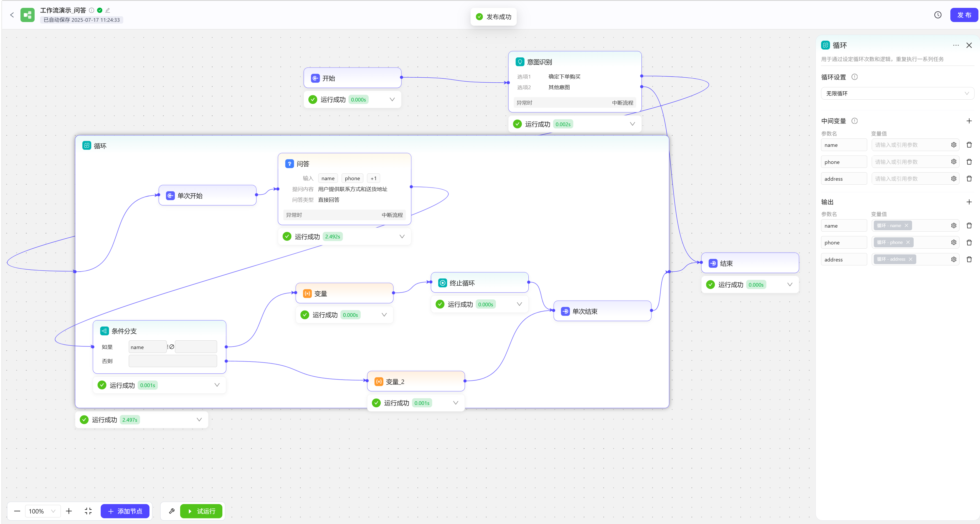Click the 添加节点 add node button

(125, 511)
